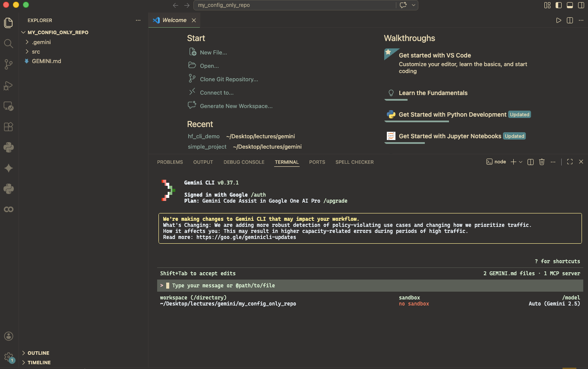
Task: Open terminal panel more actions ellipsis
Action: point(553,162)
